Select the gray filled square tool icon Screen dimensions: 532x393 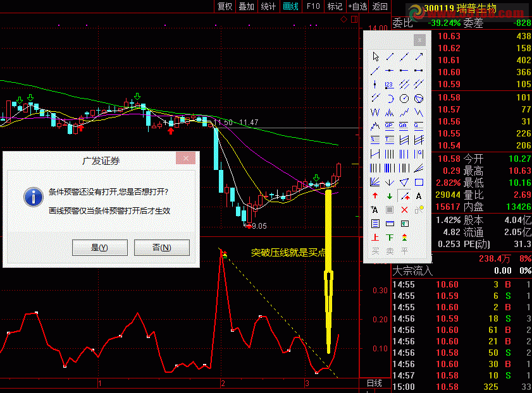click(x=390, y=210)
